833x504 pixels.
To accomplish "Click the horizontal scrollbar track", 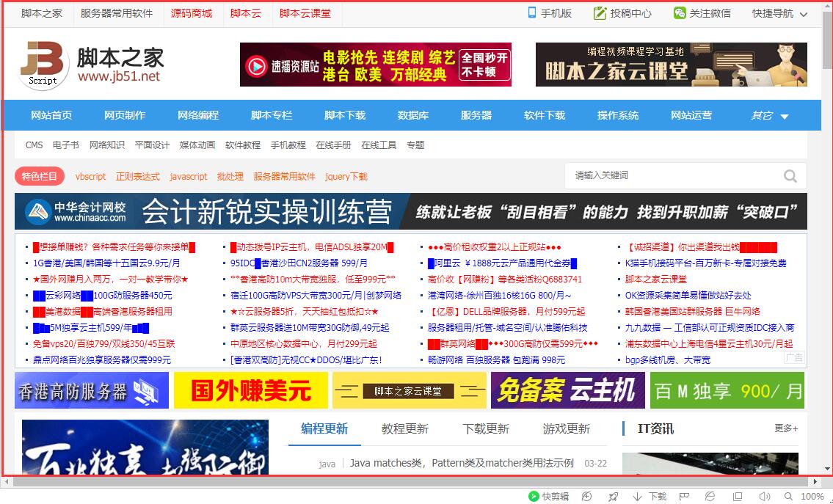I will (411, 482).
